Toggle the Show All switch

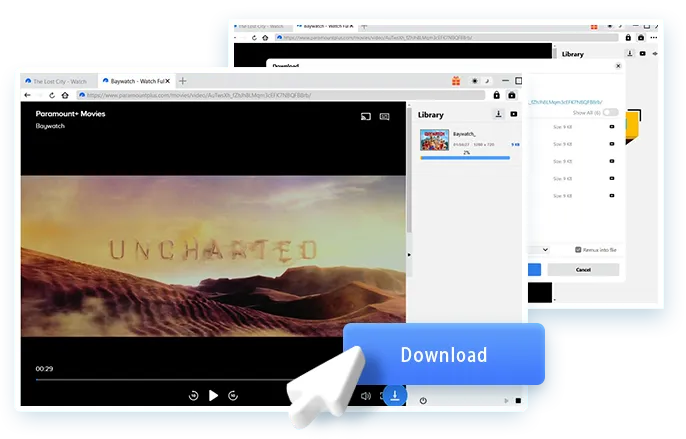pyautogui.click(x=610, y=112)
